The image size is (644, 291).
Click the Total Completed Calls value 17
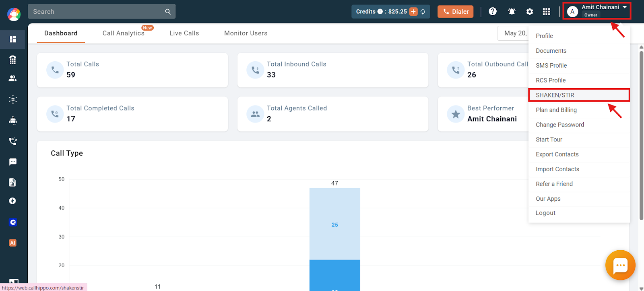[71, 119]
